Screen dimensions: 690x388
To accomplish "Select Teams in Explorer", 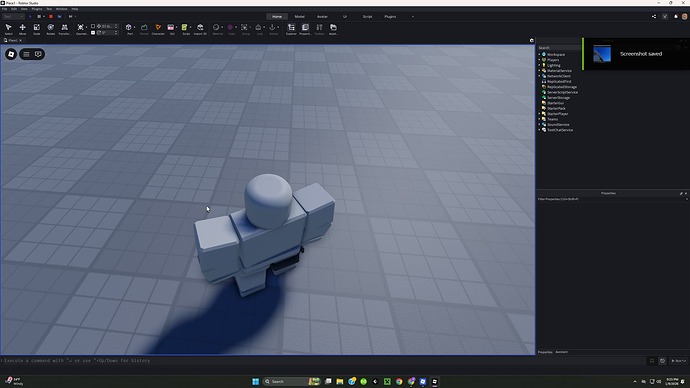I will click(552, 119).
